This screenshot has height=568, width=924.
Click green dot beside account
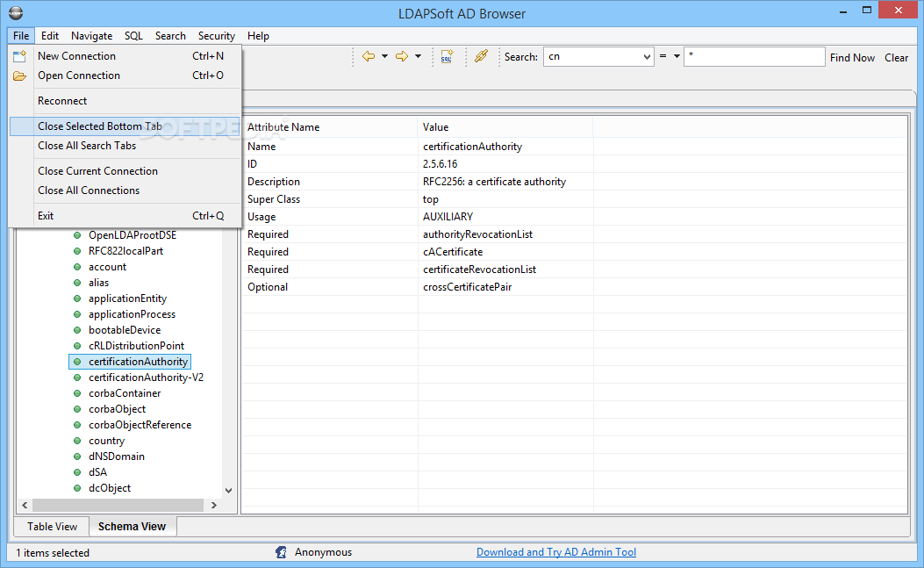click(77, 267)
